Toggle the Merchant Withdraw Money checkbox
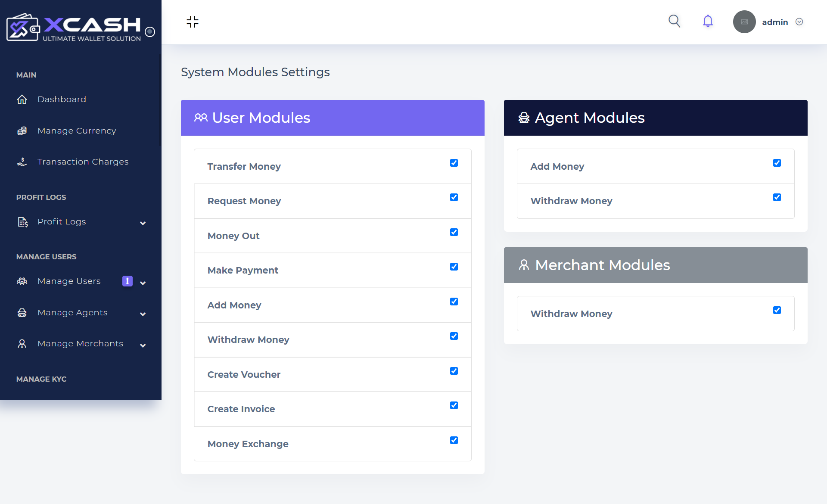 pos(777,310)
